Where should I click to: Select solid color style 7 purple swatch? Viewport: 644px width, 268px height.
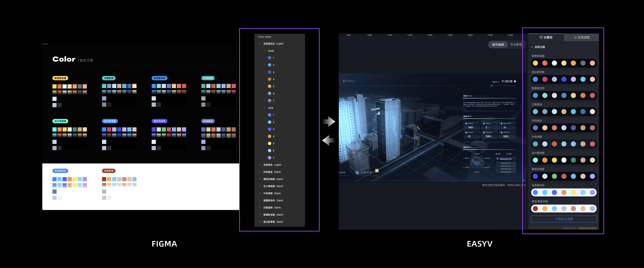(270, 158)
